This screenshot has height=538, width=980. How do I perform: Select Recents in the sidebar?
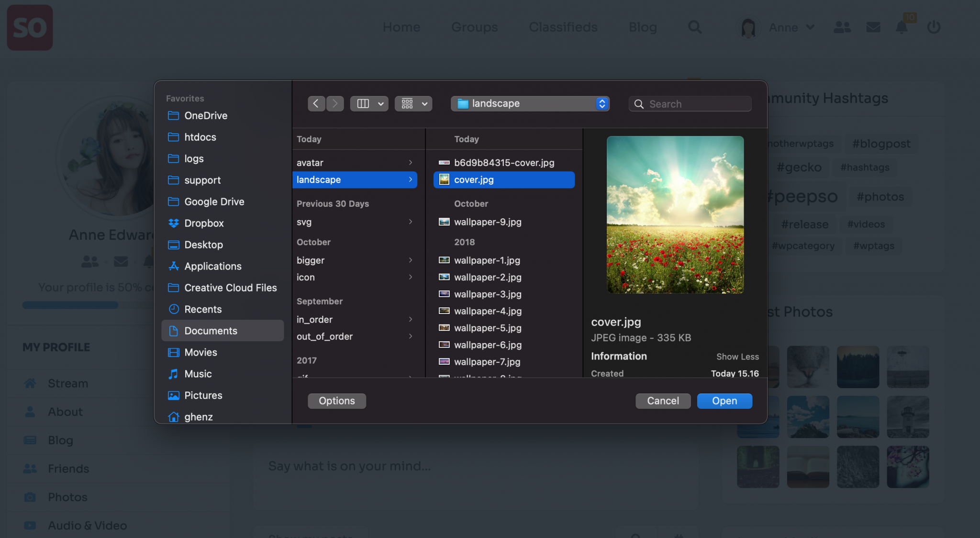203,309
